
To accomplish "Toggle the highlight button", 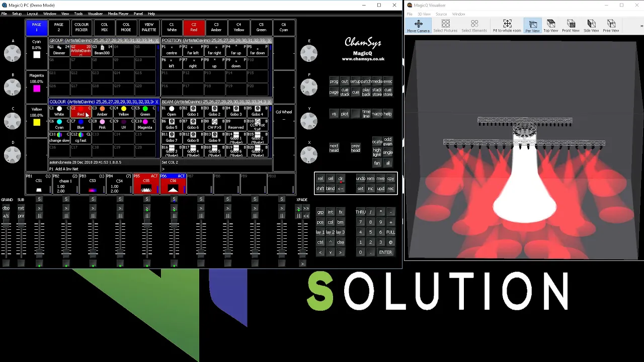I will 377,152.
